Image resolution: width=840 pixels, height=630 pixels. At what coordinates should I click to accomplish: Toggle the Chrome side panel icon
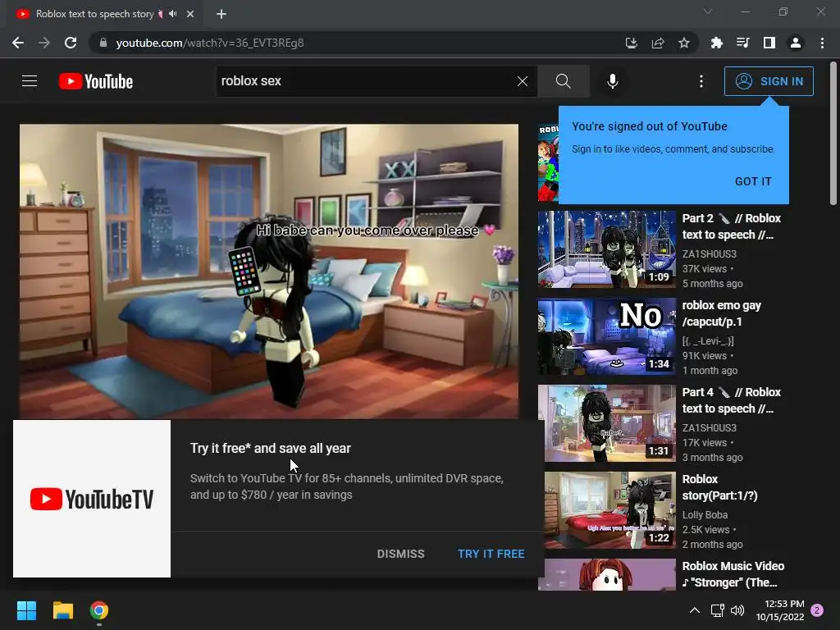tap(769, 43)
